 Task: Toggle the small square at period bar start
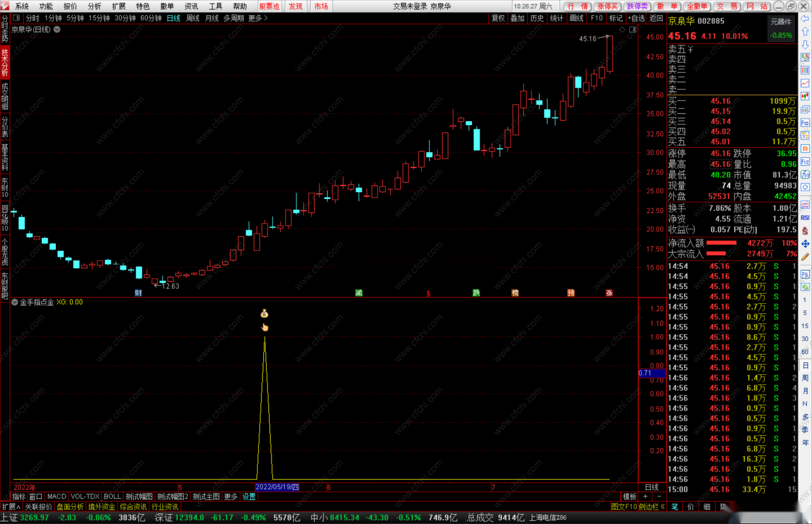[x=17, y=18]
